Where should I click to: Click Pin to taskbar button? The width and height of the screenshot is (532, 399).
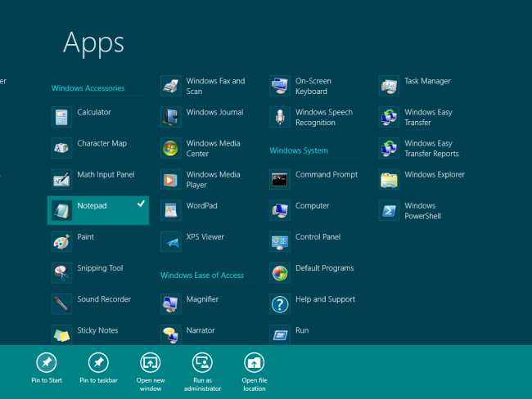pos(98,368)
